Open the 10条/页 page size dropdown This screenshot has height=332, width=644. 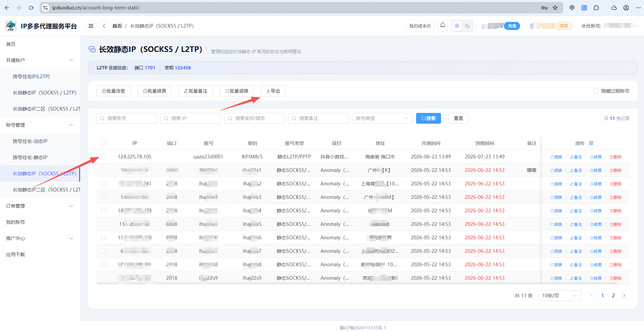(559, 296)
